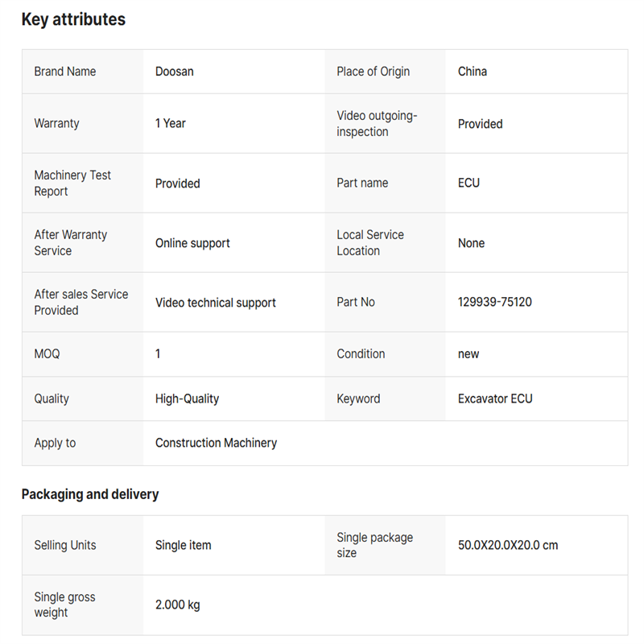Click the part number 129939-75120
This screenshot has width=644, height=644.
tap(494, 303)
